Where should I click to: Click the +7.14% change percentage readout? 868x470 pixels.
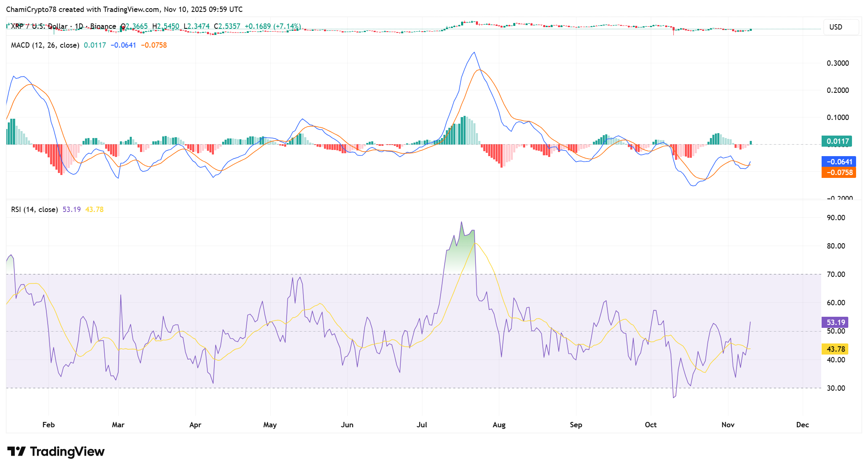(x=286, y=26)
